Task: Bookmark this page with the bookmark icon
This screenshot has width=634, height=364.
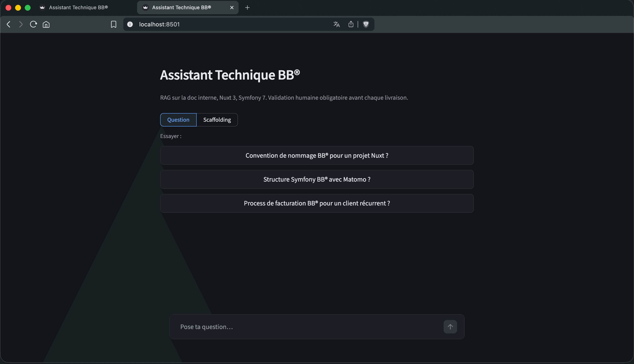Action: [x=114, y=24]
